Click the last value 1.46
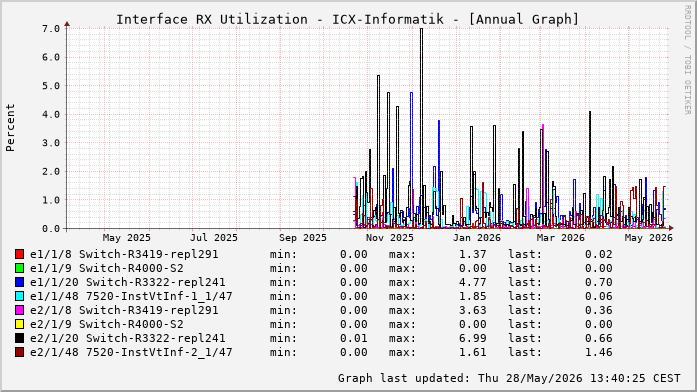This screenshot has width=697, height=392. (x=599, y=352)
